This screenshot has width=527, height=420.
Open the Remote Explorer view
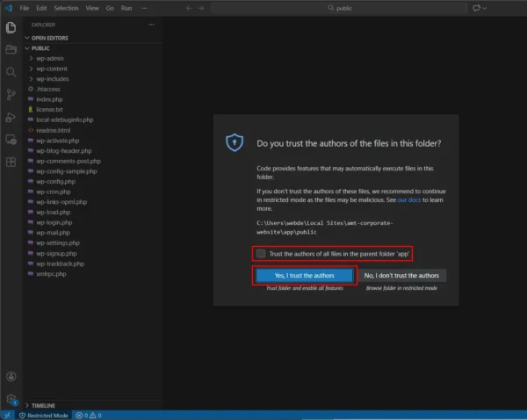pyautogui.click(x=11, y=140)
